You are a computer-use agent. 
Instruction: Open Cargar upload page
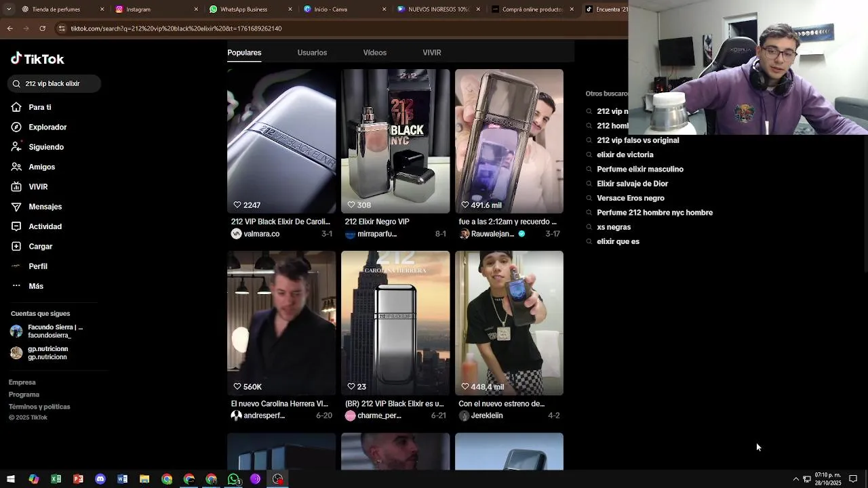click(x=32, y=246)
